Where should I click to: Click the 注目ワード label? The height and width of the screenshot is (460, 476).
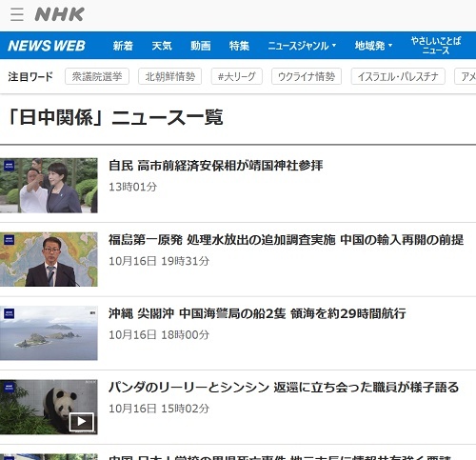point(30,76)
